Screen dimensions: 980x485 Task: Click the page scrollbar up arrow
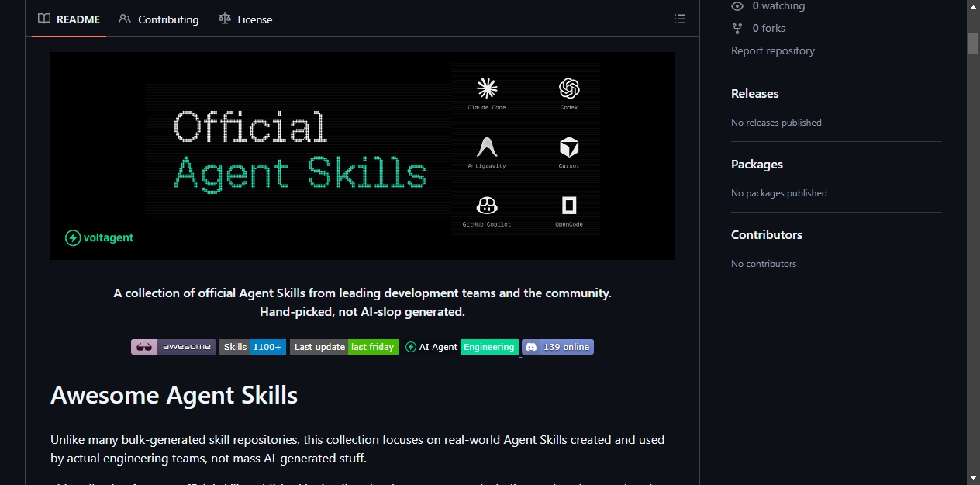click(973, 6)
